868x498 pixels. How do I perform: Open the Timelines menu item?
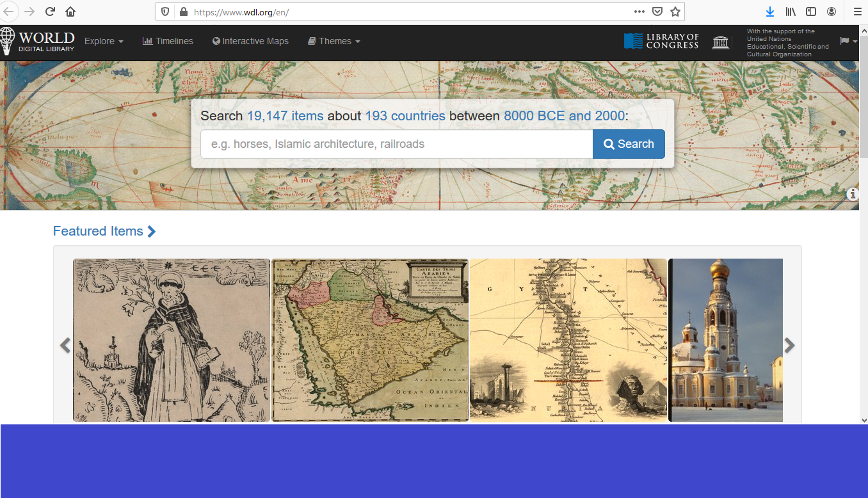[x=168, y=41]
